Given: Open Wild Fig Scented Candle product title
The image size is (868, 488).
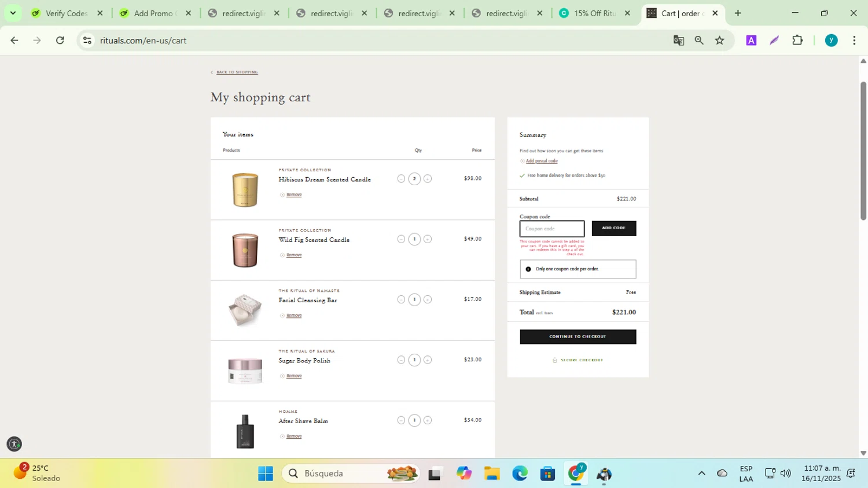Looking at the screenshot, I should click(x=314, y=240).
